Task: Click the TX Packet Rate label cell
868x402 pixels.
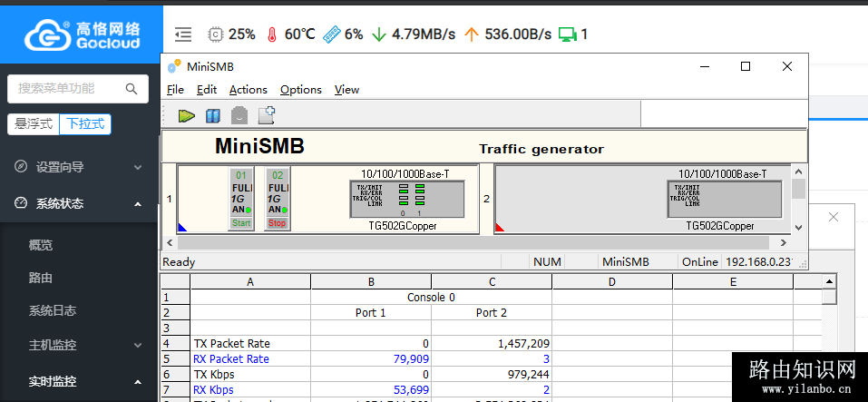Action: tap(250, 343)
